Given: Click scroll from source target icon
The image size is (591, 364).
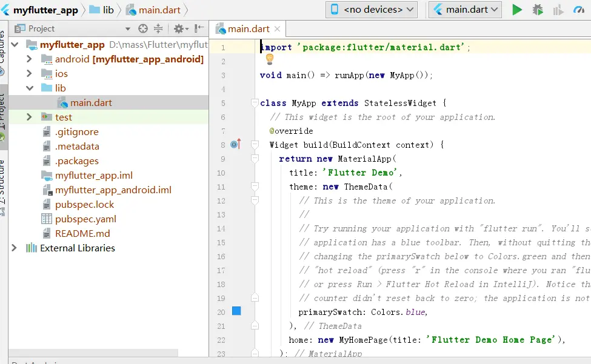Looking at the screenshot, I should (x=143, y=28).
